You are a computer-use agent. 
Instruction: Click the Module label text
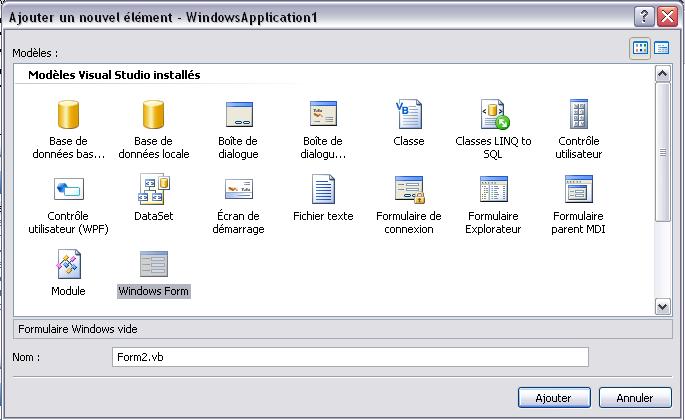coord(68,291)
